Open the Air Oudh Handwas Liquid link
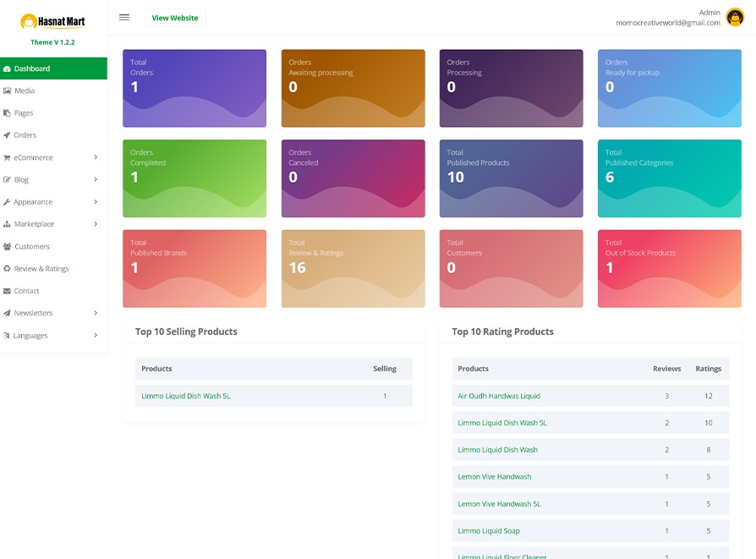 pos(499,396)
